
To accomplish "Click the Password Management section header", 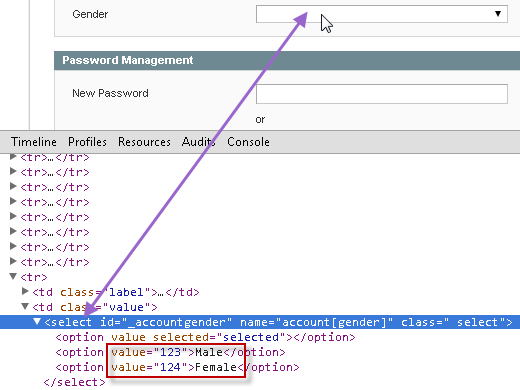I will click(x=287, y=60).
